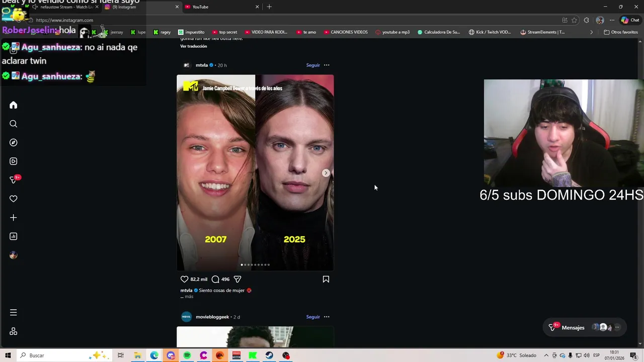Open comments on the mtvla post

point(215,279)
